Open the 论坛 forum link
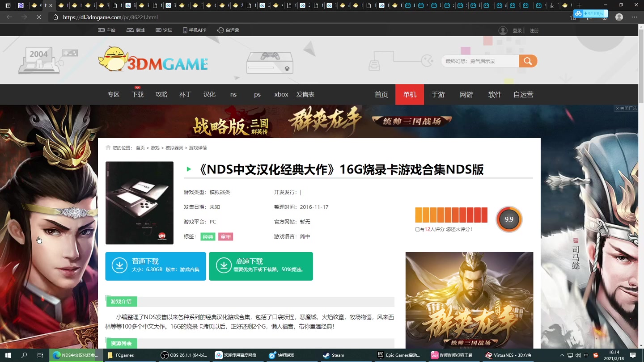644x362 pixels. tap(164, 30)
